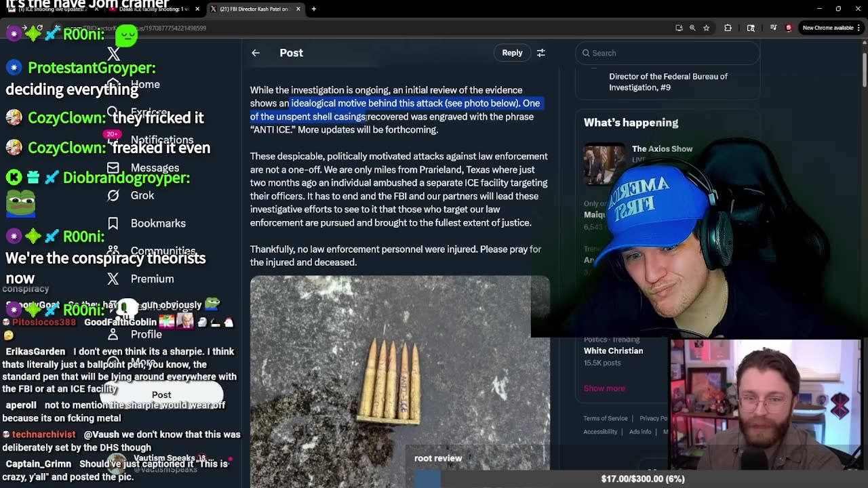Click the install/cast screen icon in address bar

[679, 28]
